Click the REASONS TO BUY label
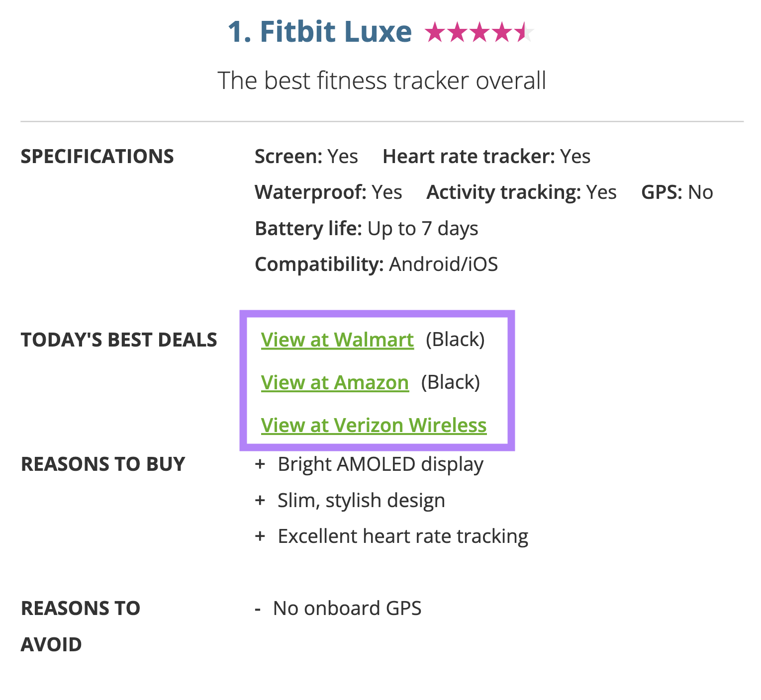This screenshot has width=761, height=700. [x=103, y=464]
